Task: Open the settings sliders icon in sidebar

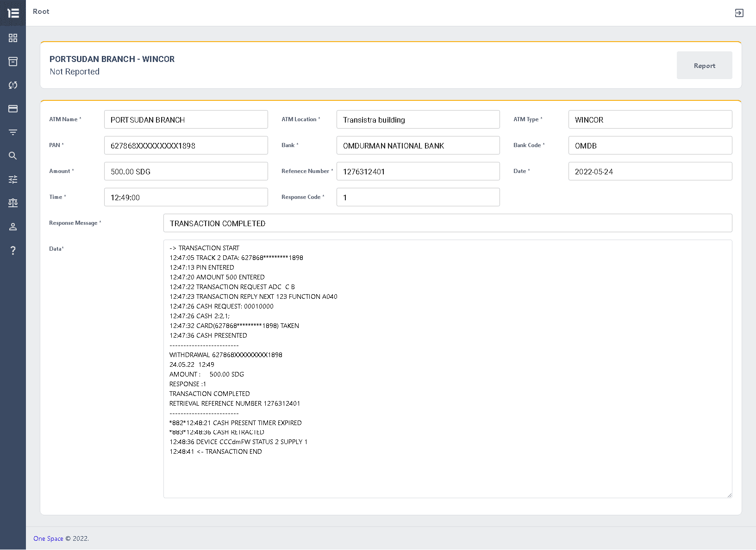Action: point(12,179)
